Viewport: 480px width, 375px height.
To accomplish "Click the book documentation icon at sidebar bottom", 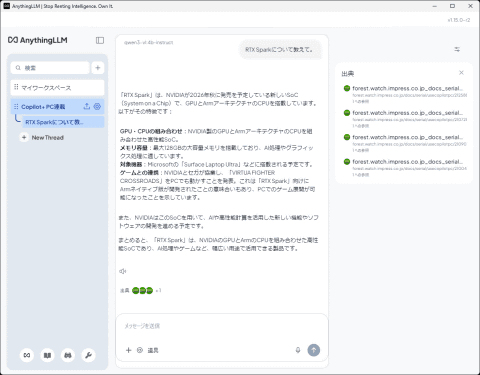I will [47, 355].
